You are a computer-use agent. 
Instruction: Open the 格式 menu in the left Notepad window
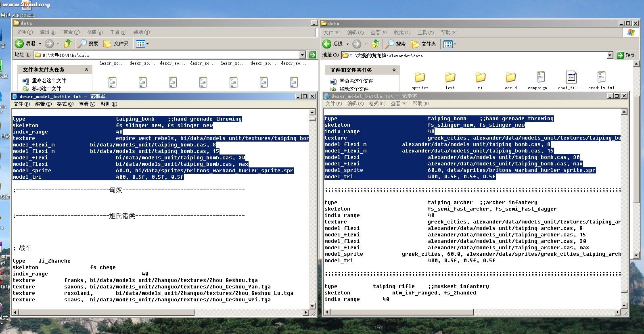click(x=65, y=104)
